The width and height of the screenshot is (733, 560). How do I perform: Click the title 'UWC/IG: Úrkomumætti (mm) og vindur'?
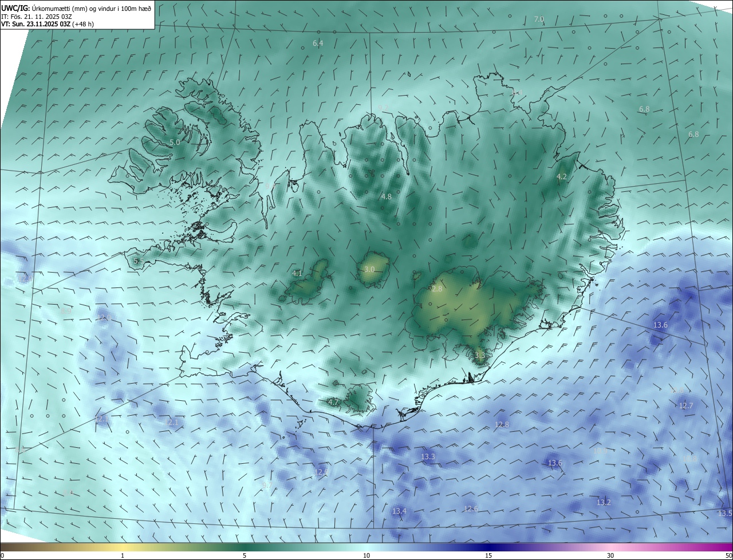coord(77,8)
